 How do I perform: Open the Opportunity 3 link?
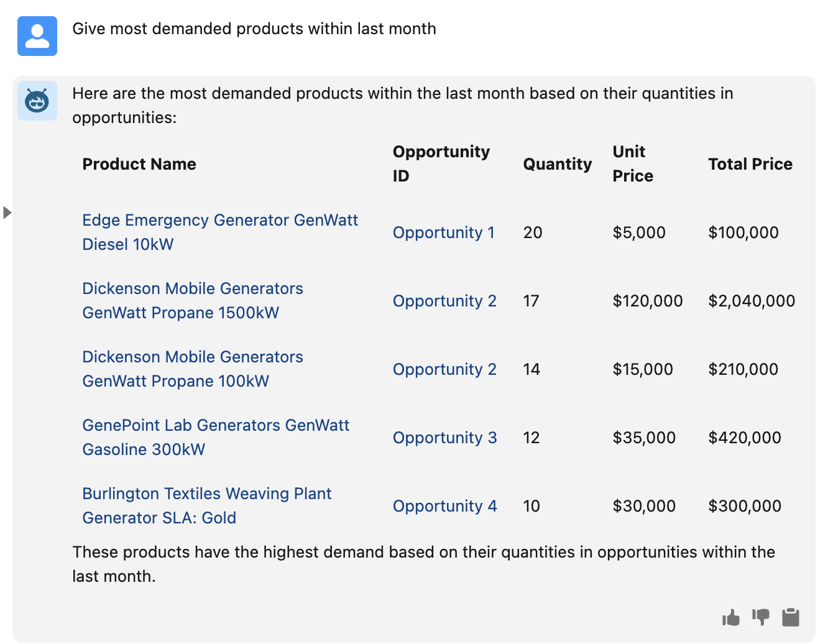tap(444, 438)
